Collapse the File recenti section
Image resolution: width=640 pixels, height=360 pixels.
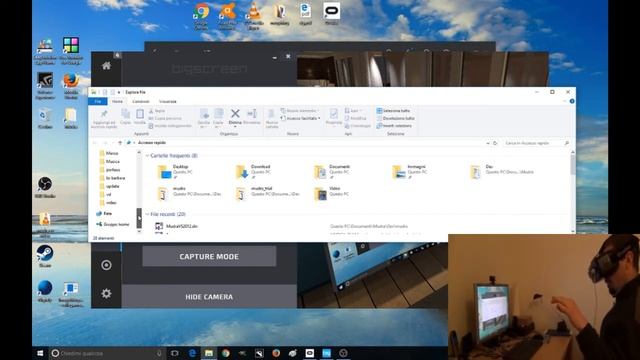[147, 214]
